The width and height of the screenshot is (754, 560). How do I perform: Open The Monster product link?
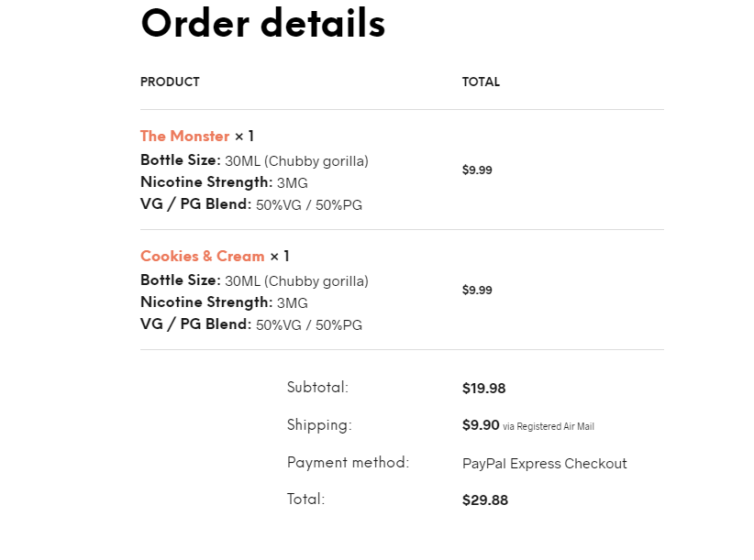[184, 137]
